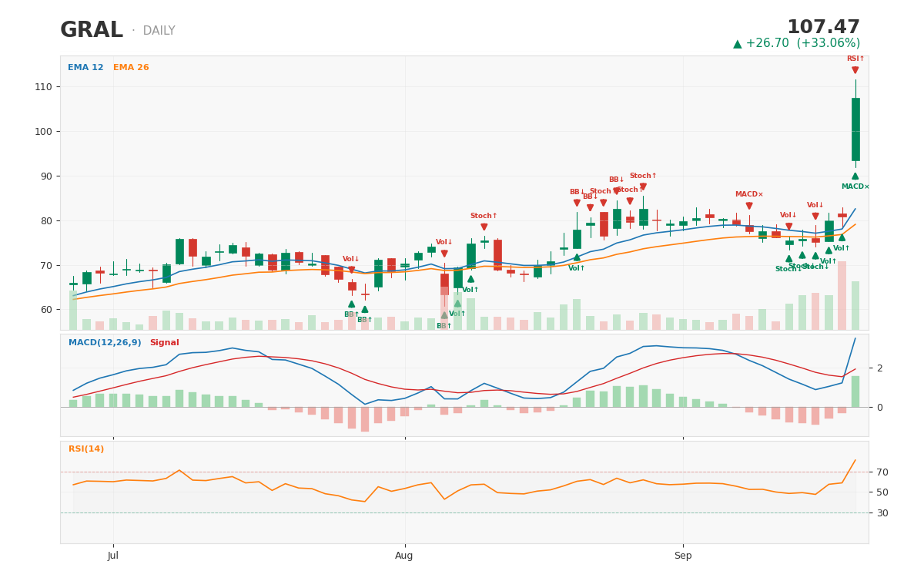
Task: Click the last green MACD histogram bar
Action: pos(855,391)
